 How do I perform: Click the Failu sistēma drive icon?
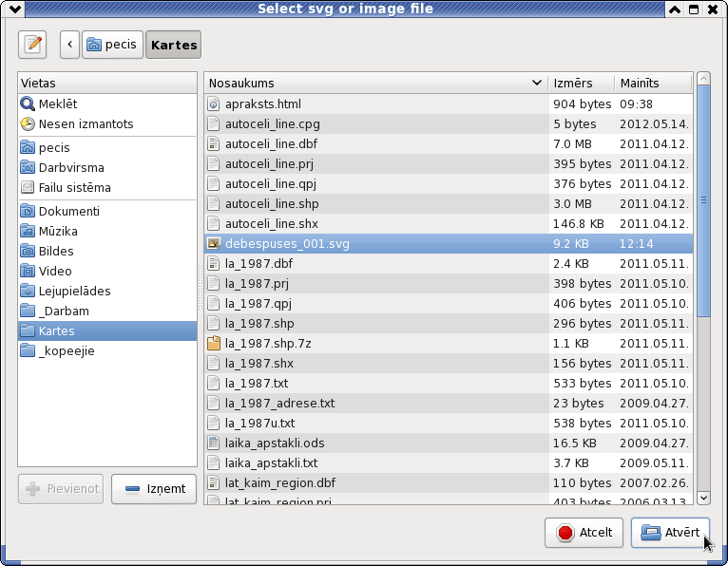click(x=28, y=187)
